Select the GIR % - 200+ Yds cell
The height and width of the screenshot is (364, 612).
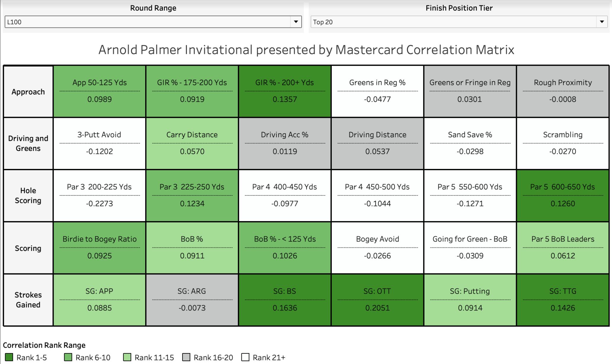click(x=284, y=91)
